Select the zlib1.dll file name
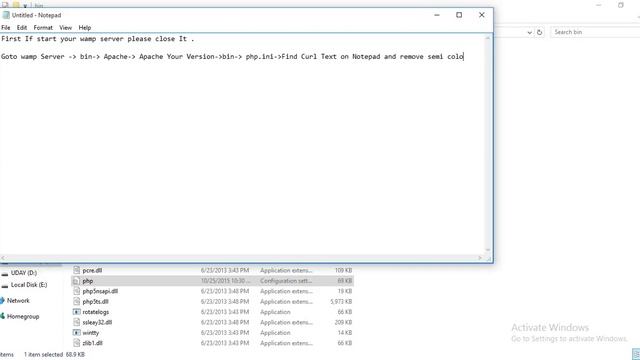The width and height of the screenshot is (640, 360). coord(93,343)
